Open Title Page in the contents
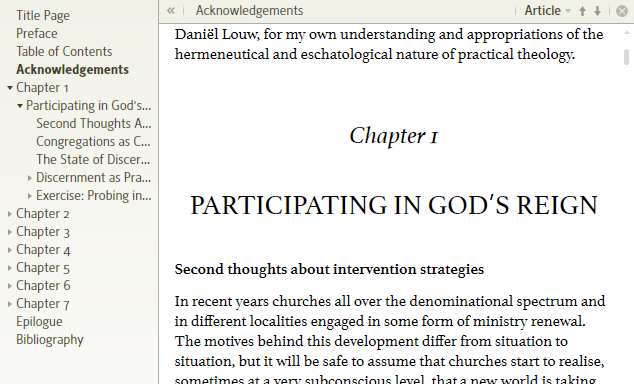This screenshot has width=634, height=384. coord(43,16)
